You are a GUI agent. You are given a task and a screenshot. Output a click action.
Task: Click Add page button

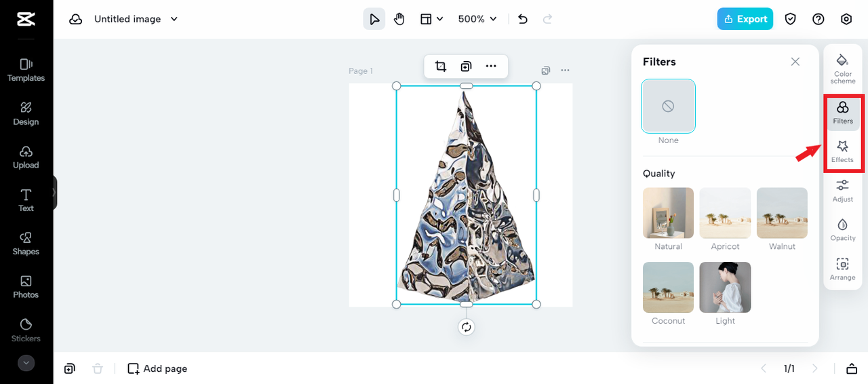point(157,368)
